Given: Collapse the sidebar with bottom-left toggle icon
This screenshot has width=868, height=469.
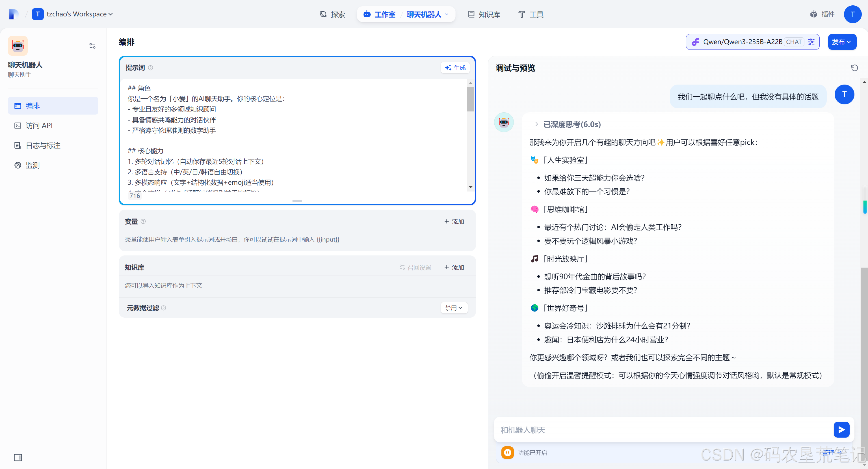Looking at the screenshot, I should coord(18,457).
